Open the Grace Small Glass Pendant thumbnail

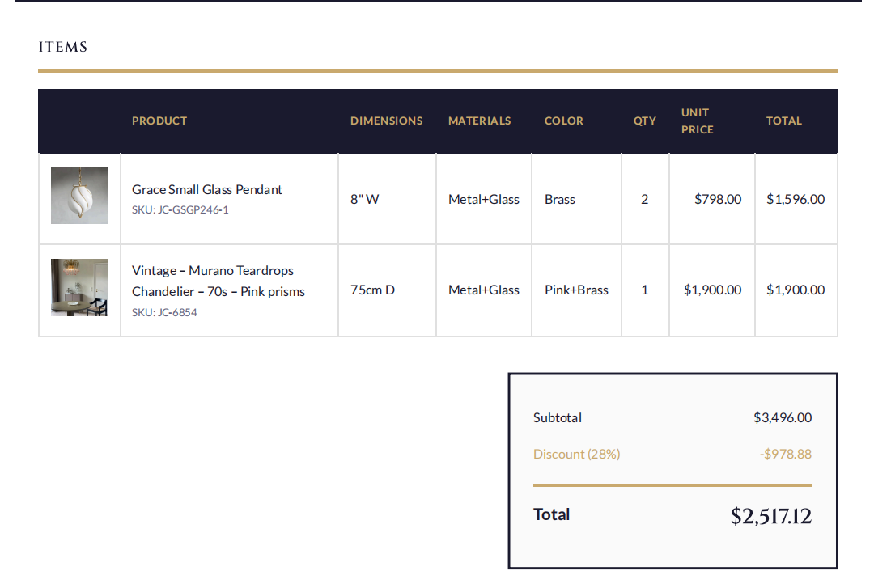click(79, 195)
